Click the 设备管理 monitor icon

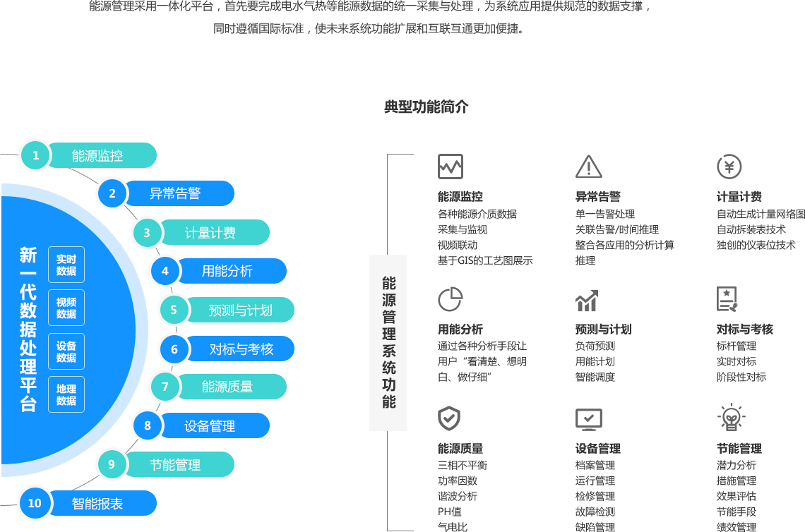coord(588,419)
